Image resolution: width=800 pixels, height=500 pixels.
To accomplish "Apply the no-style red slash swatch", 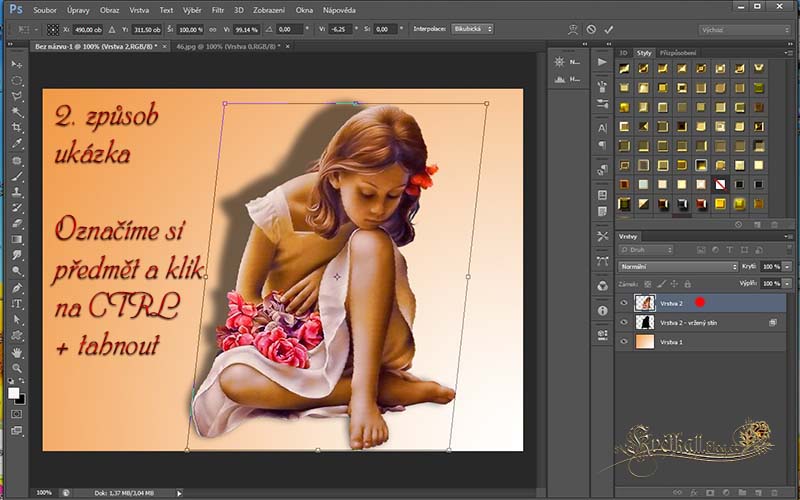I will [720, 184].
